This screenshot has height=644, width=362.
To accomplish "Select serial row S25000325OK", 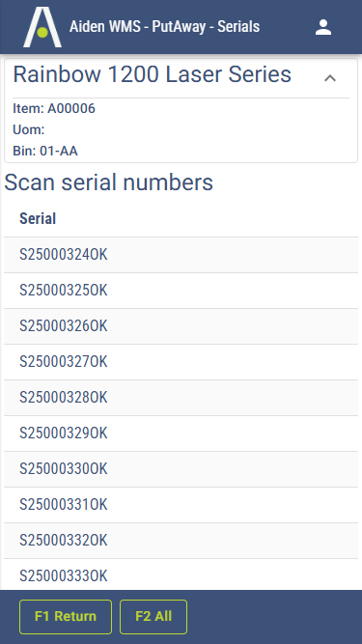I will tap(181, 291).
